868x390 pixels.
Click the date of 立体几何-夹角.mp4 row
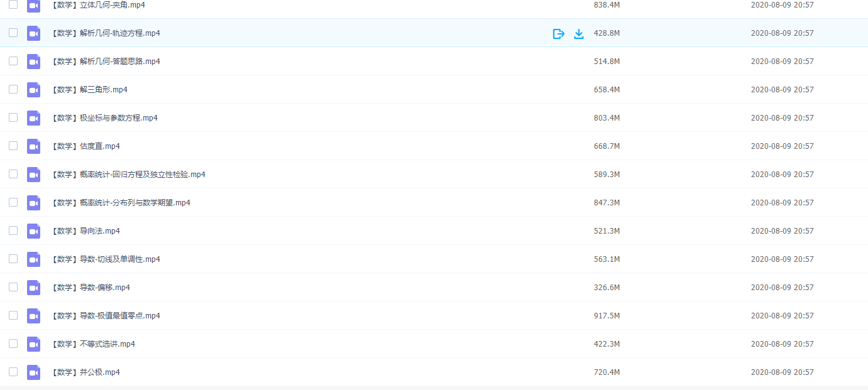coord(782,5)
